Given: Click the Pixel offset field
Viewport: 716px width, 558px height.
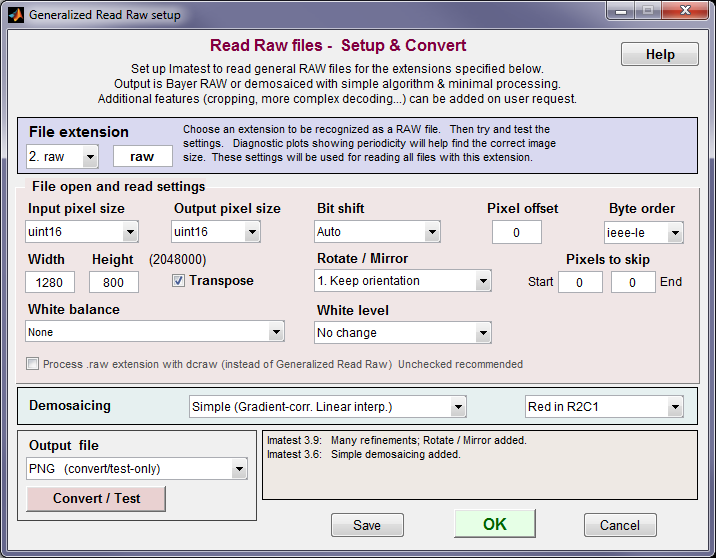Looking at the screenshot, I should coord(516,232).
